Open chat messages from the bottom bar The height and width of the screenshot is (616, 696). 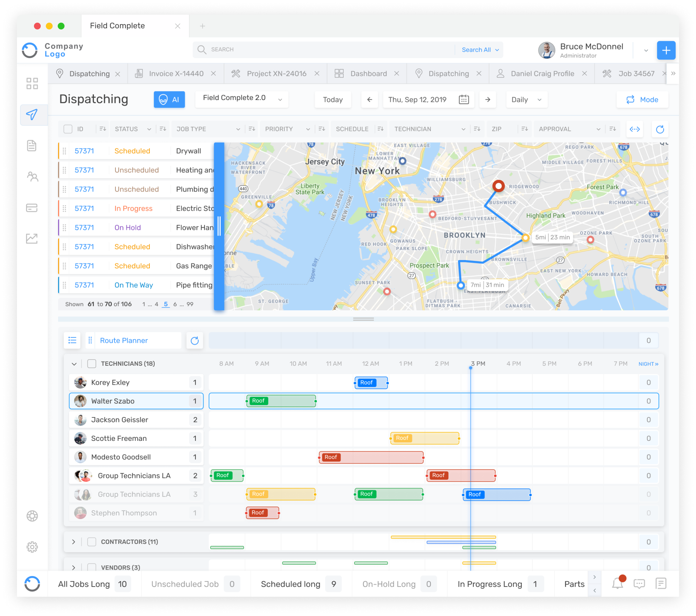point(640,584)
